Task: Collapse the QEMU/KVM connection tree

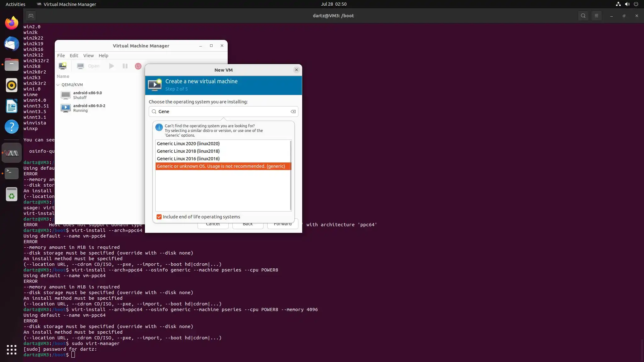Action: tap(58, 85)
